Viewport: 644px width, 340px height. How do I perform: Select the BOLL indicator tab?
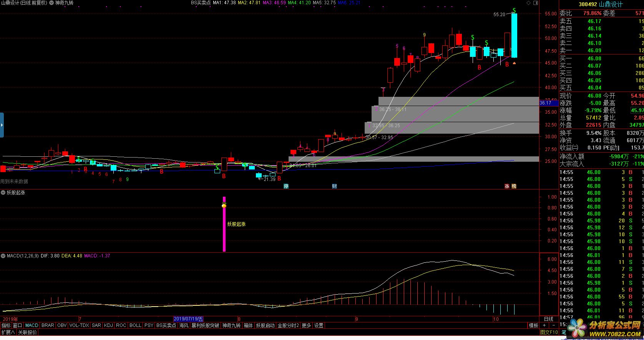pos(135,325)
